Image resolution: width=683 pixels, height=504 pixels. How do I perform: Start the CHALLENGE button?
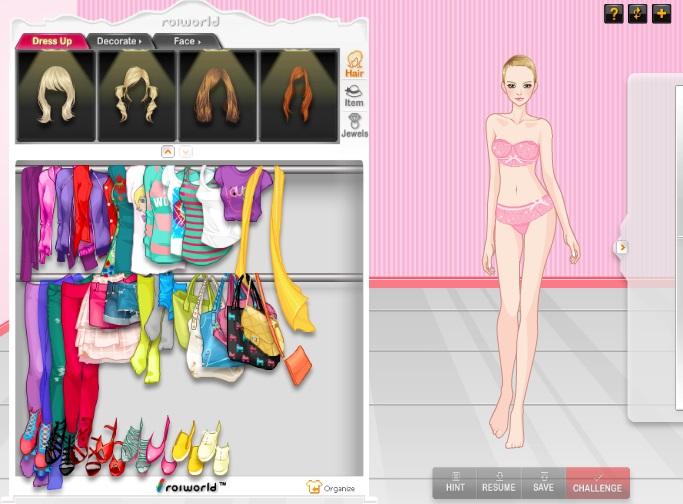coord(597,483)
